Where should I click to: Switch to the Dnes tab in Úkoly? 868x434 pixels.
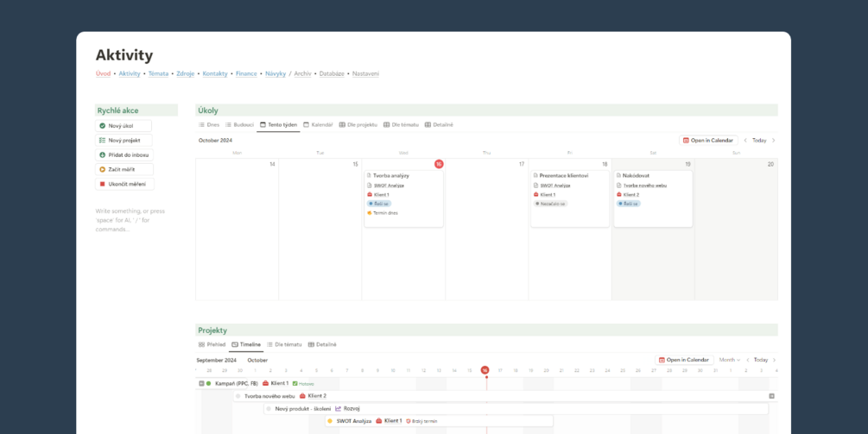(x=209, y=125)
